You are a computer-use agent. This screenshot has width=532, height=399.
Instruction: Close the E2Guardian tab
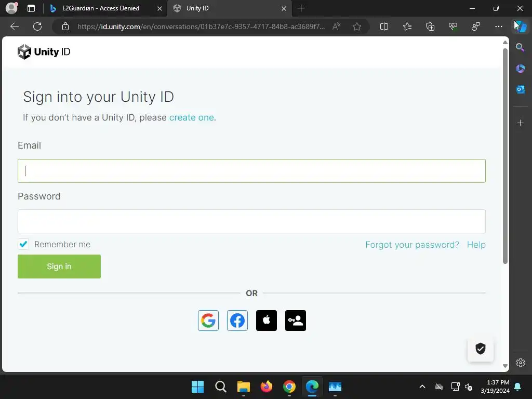pyautogui.click(x=159, y=8)
